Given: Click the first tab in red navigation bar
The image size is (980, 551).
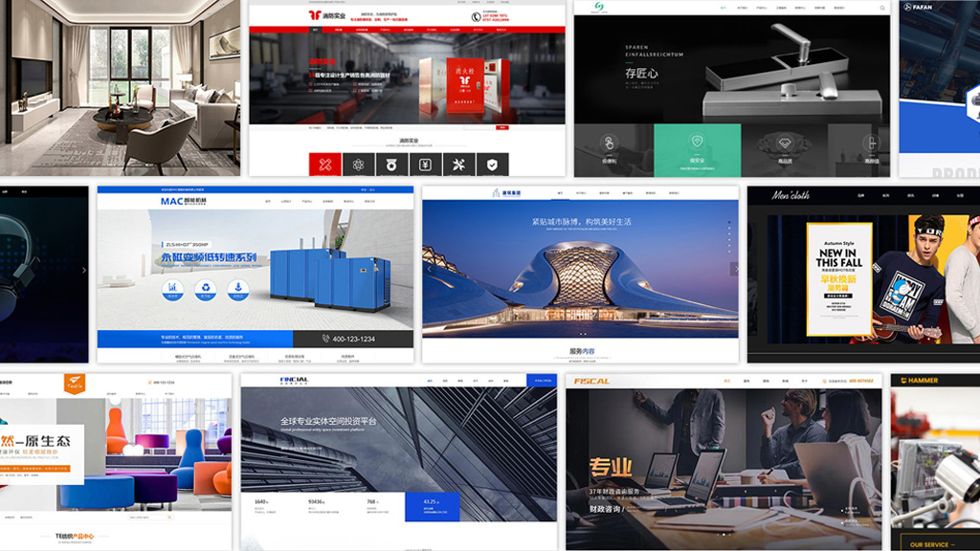Looking at the screenshot, I should [x=315, y=30].
